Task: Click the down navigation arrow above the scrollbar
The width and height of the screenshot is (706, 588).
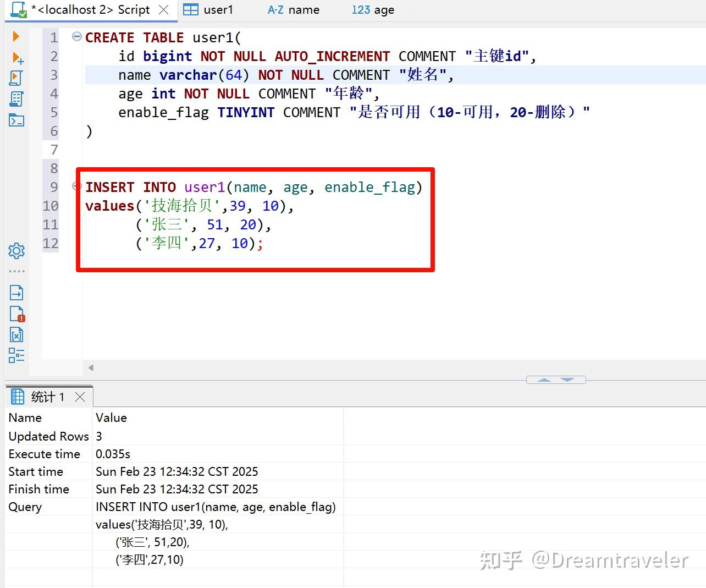Action: 567,380
